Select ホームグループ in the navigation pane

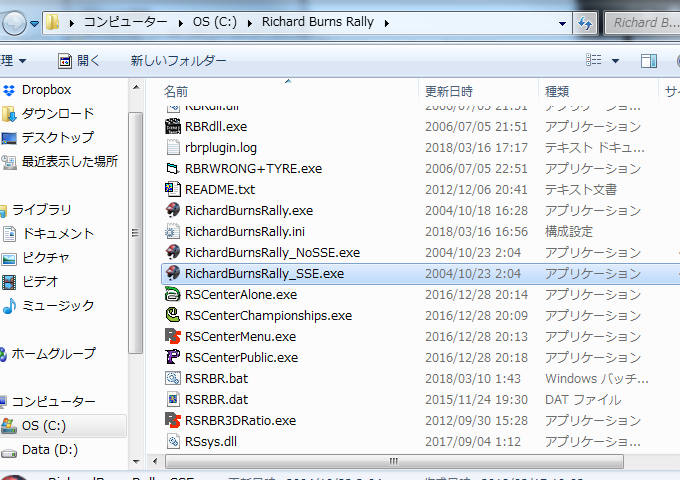tap(53, 354)
